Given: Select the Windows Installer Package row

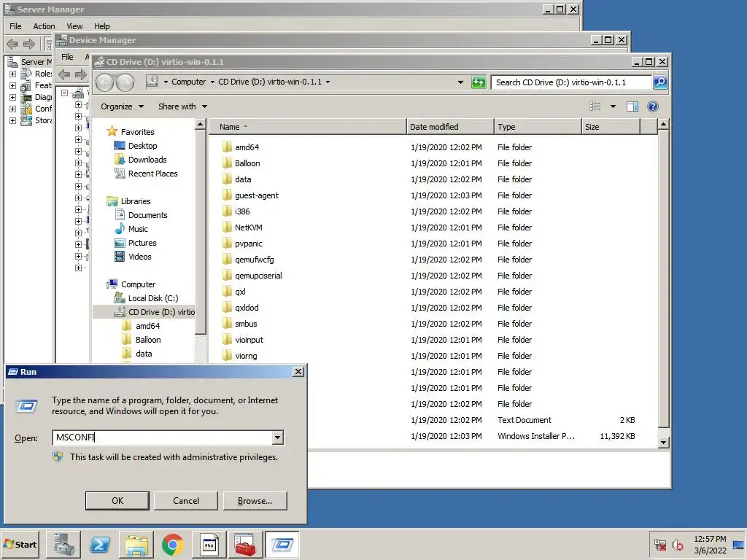Looking at the screenshot, I should point(481,436).
